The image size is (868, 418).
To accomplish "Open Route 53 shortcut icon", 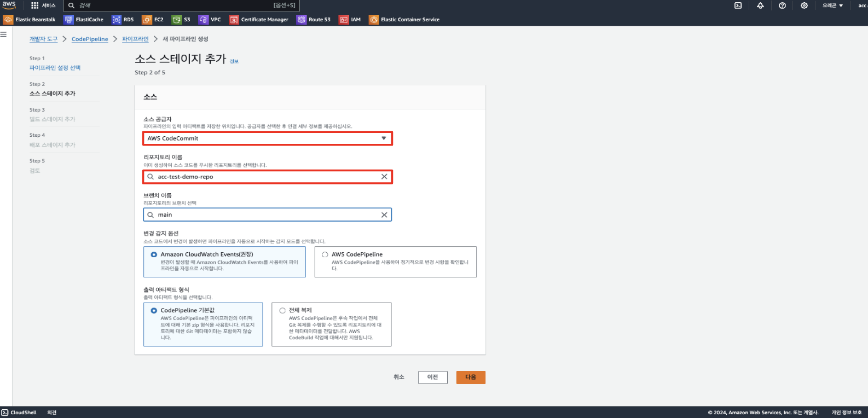I will [x=302, y=20].
